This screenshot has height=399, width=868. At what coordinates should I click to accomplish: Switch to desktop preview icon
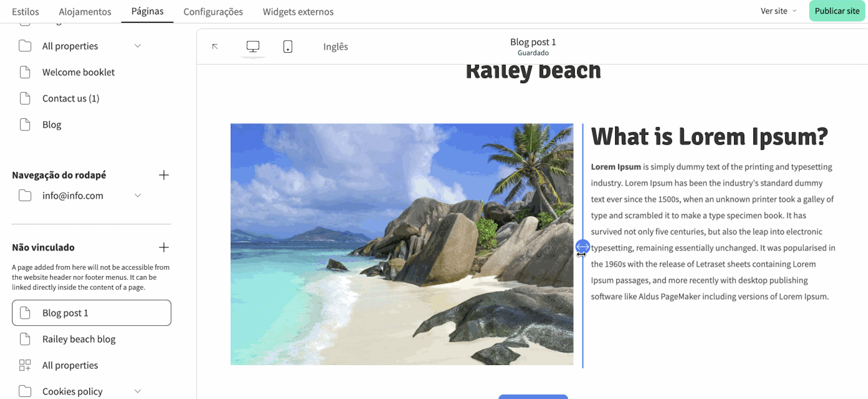253,46
